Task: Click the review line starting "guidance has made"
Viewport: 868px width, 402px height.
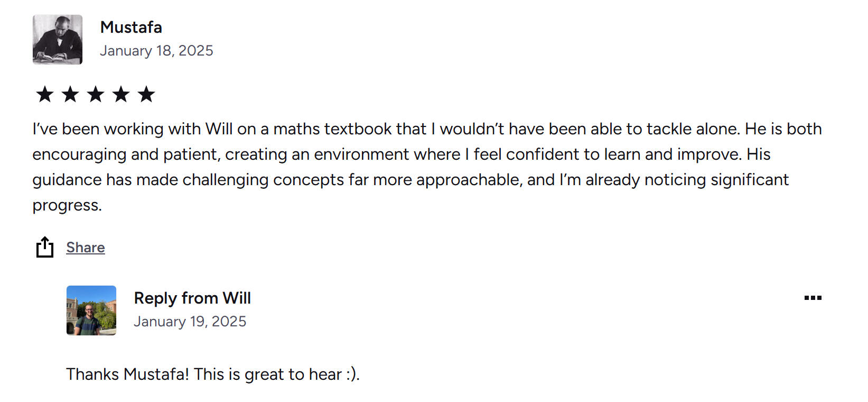Action: click(410, 180)
